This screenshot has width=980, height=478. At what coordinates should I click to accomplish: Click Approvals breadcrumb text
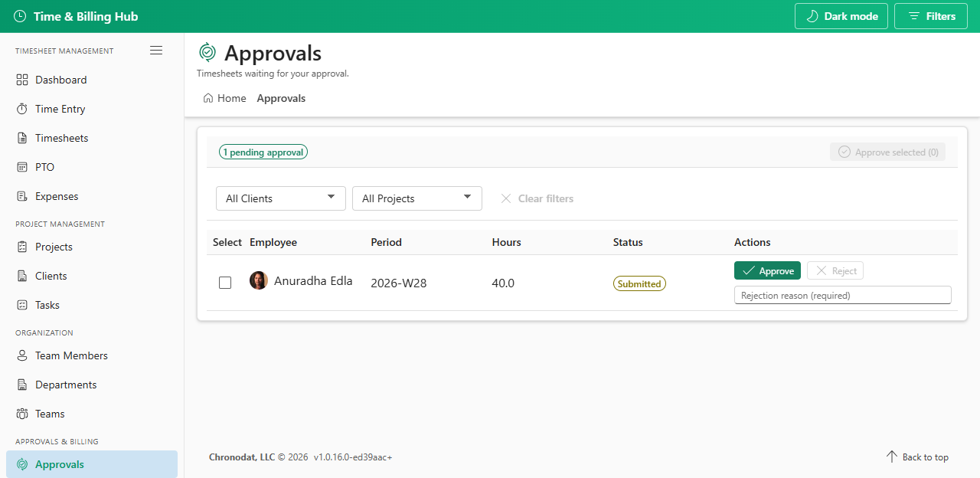(x=281, y=98)
